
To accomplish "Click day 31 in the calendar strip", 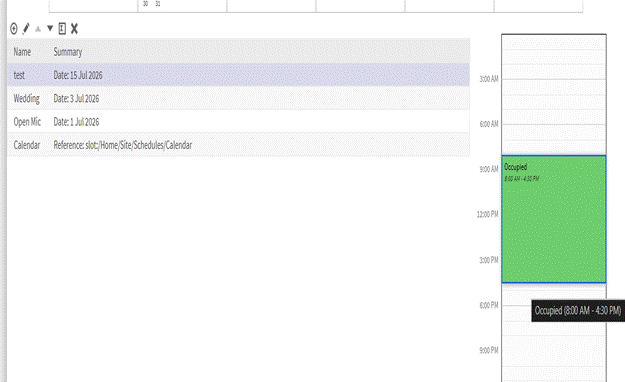I will (158, 4).
